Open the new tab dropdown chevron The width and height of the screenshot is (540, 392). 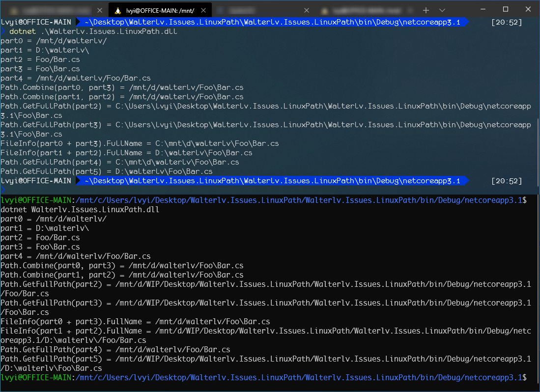pyautogui.click(x=442, y=9)
